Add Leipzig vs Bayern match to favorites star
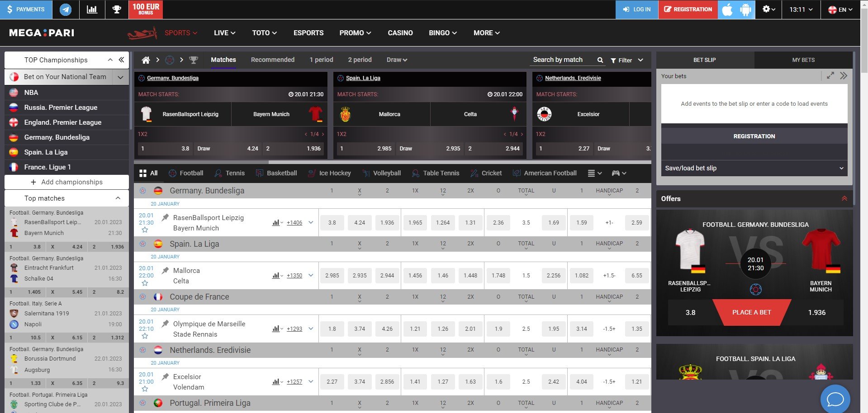This screenshot has height=413, width=868. click(x=145, y=230)
